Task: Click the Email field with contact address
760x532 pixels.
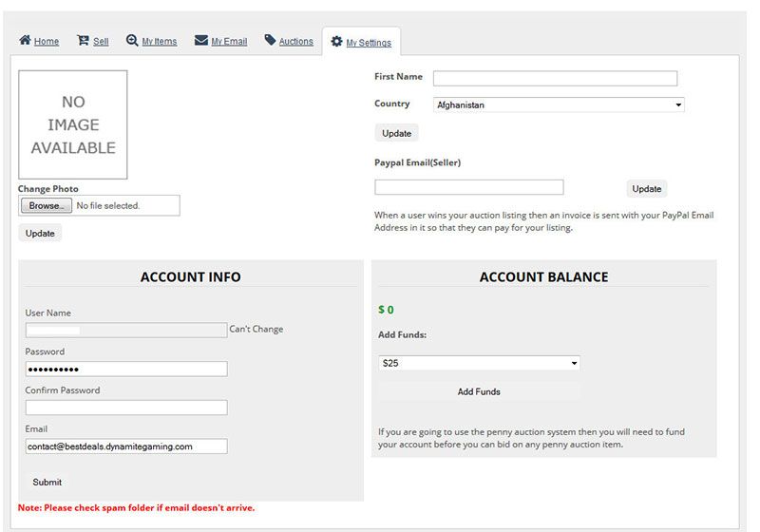Action: coord(126,446)
